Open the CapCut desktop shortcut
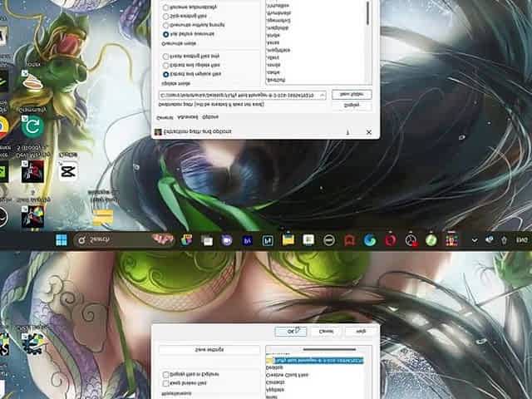Viewport: 532px width, 399px height. pyautogui.click(x=68, y=170)
